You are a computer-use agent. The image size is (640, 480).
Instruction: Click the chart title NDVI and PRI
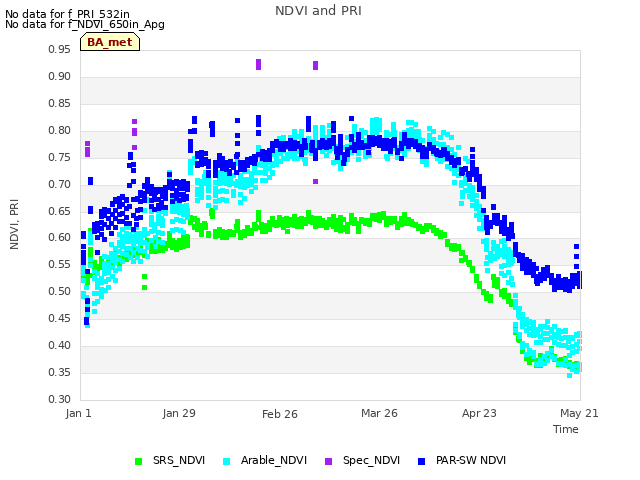(x=318, y=11)
